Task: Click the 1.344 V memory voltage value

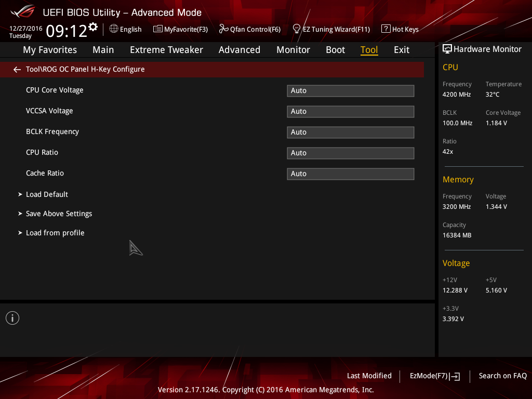Action: [x=496, y=207]
